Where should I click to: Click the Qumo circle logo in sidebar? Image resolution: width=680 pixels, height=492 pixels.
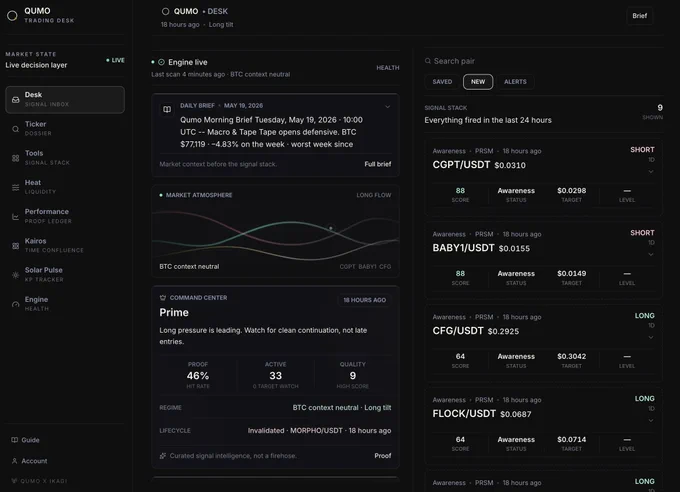point(12,16)
